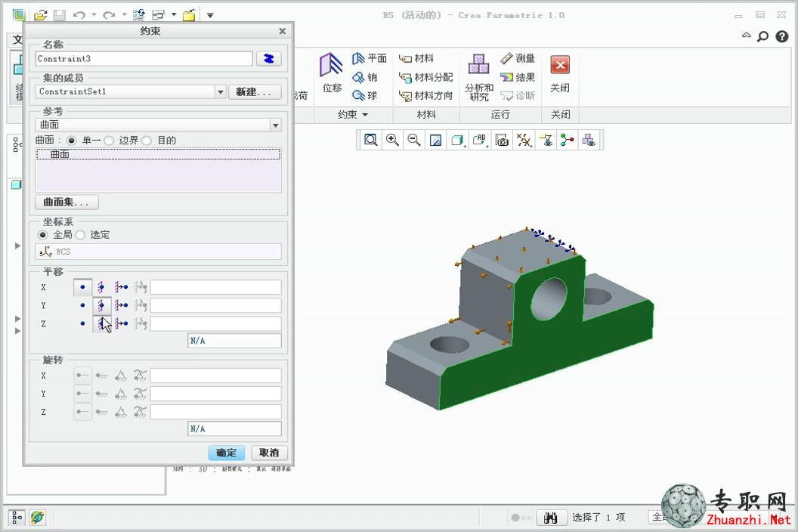Screen dimensions: 798x532
Task: Open the 曲面 reference type dropdown
Action: (275, 125)
